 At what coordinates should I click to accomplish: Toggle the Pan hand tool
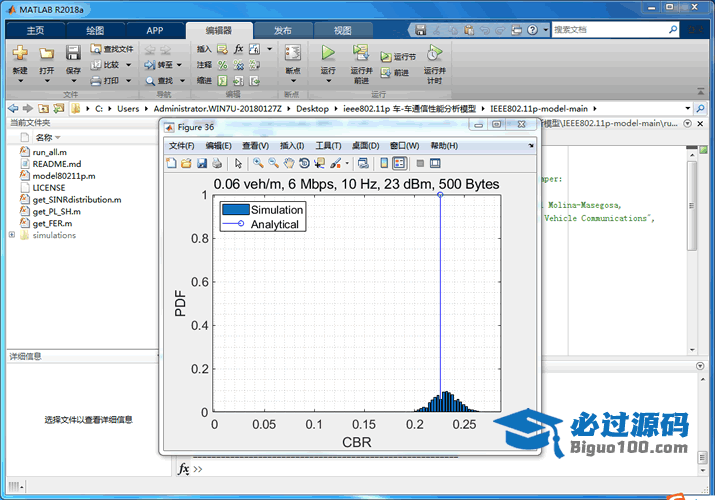click(x=289, y=163)
